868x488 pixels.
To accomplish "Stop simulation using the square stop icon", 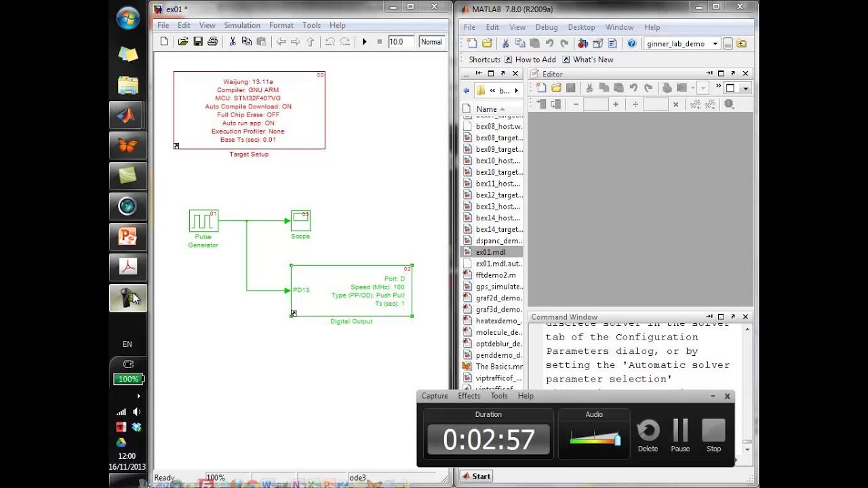I will [x=380, y=42].
